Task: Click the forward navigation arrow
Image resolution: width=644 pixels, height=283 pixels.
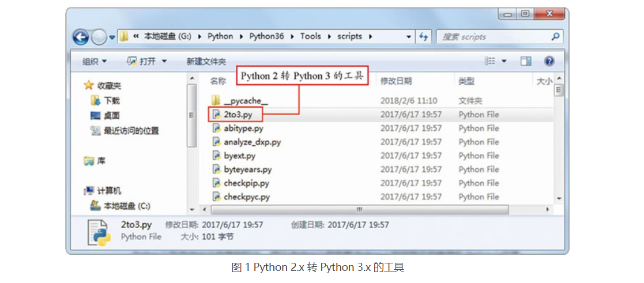Action: click(99, 37)
